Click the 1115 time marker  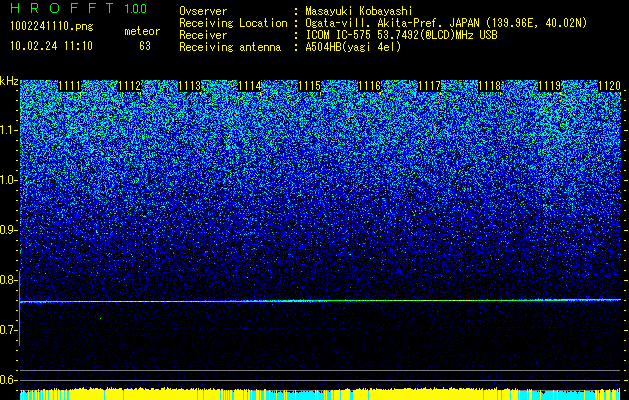pyautogui.click(x=310, y=86)
